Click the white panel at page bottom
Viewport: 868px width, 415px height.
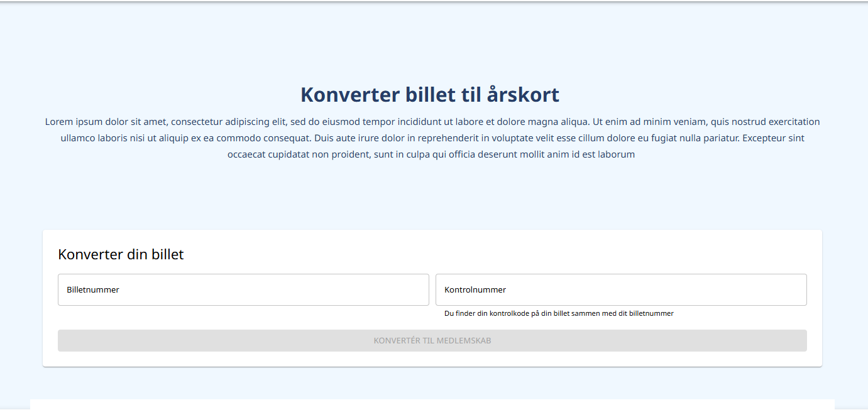pos(432,405)
